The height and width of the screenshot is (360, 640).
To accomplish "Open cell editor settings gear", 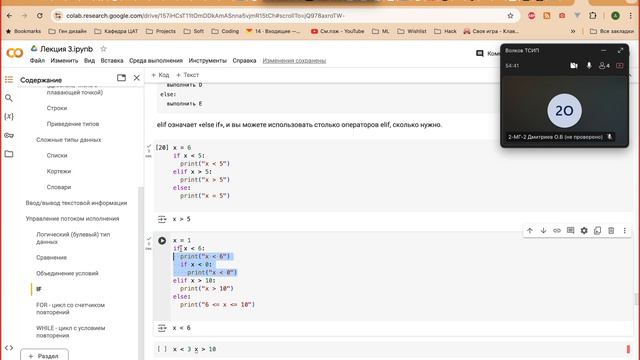I will (x=584, y=231).
